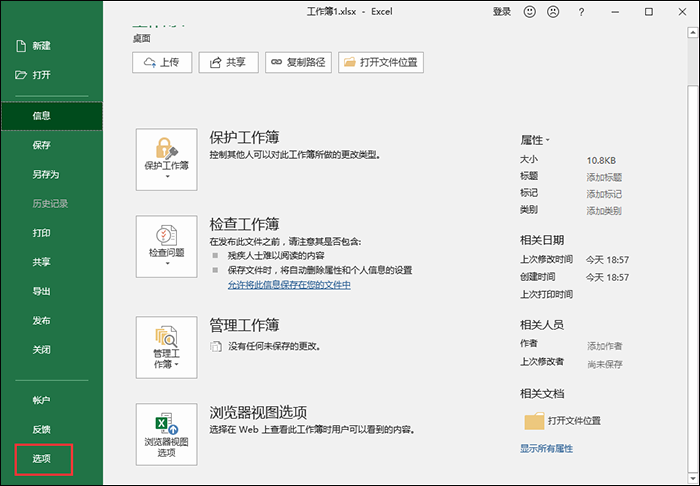700x486 pixels.
Task: Click the 保护工作簿 heading text
Action: [x=244, y=137]
